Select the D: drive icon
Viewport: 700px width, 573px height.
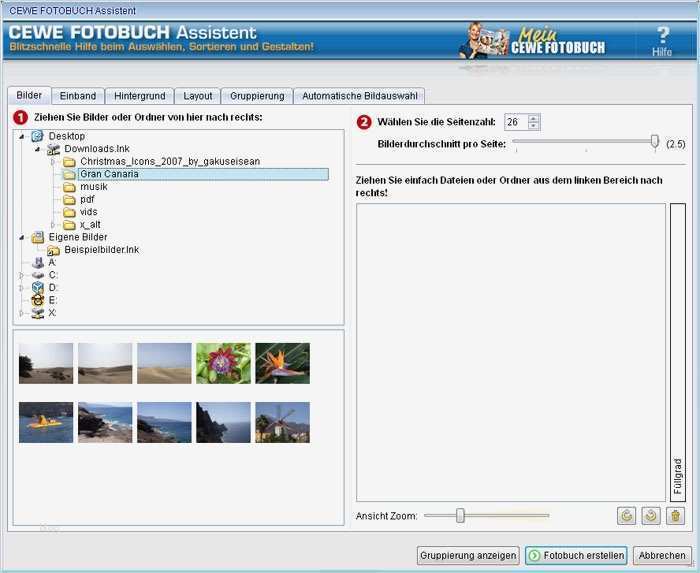point(38,288)
